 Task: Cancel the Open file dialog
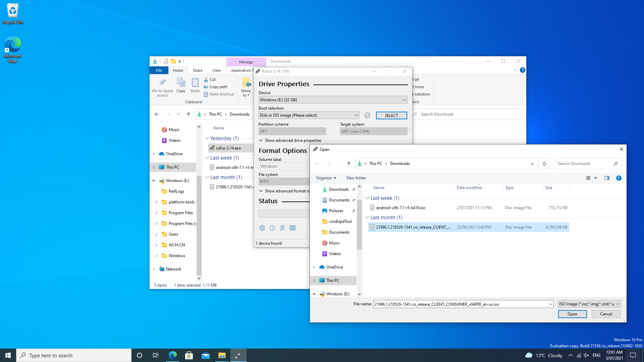(x=606, y=314)
